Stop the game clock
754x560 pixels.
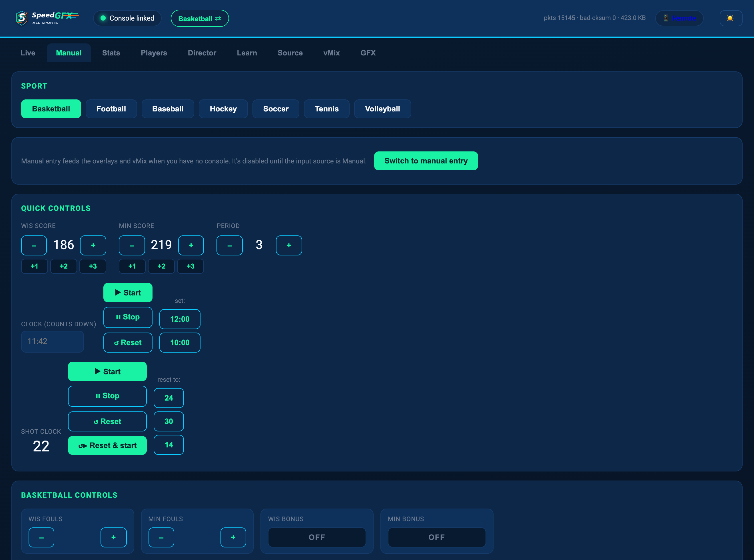[128, 317]
